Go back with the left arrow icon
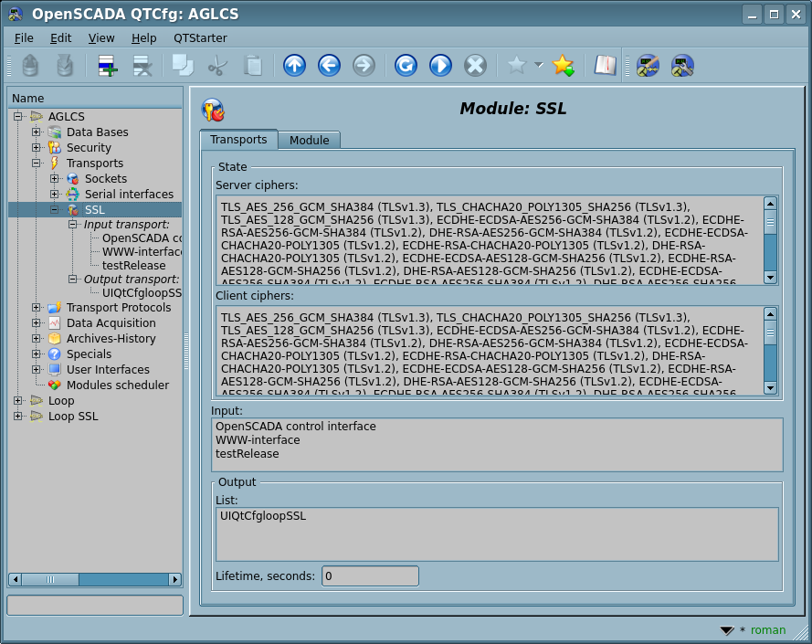This screenshot has width=812, height=644. pos(329,65)
